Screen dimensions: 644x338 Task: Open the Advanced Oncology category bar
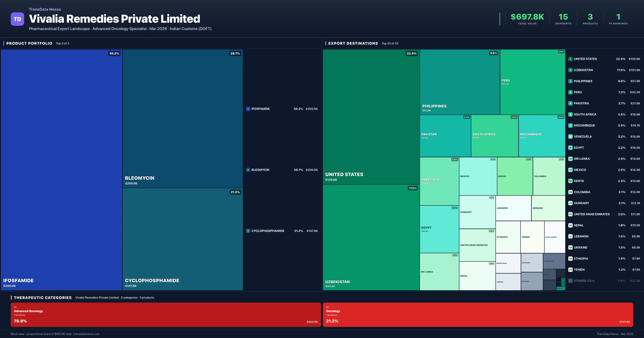pos(166,315)
